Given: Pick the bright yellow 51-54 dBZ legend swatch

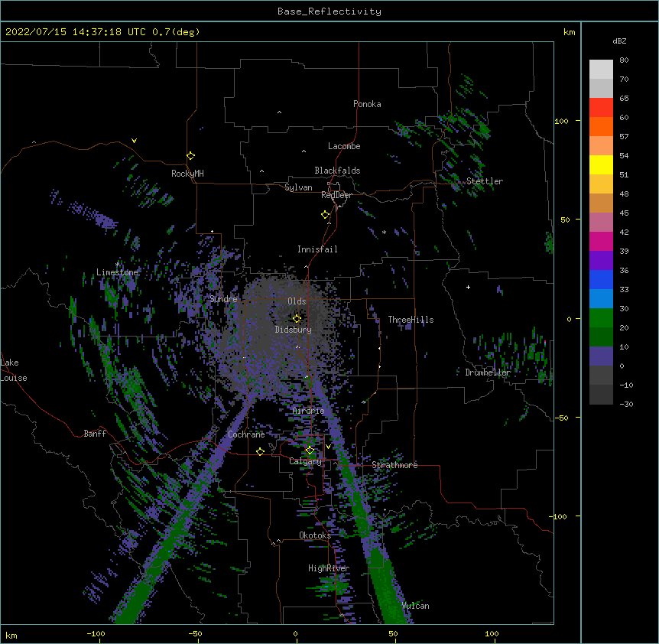Looking at the screenshot, I should pyautogui.click(x=601, y=164).
